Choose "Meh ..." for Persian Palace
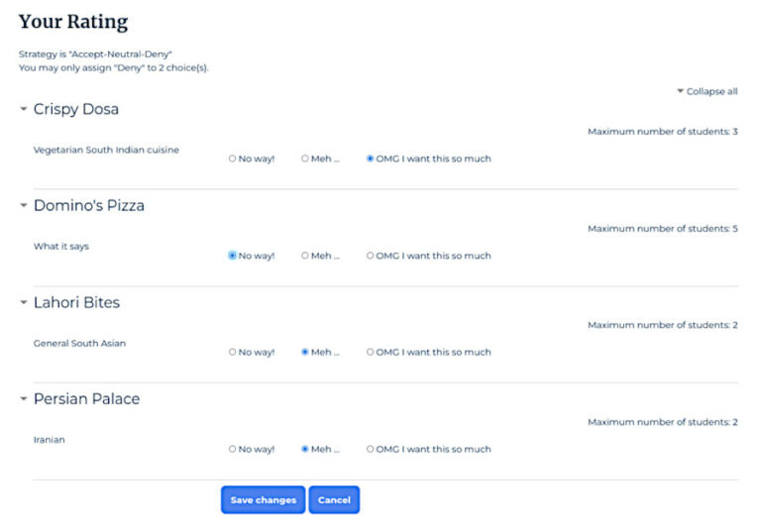This screenshot has height=532, width=761. pyautogui.click(x=305, y=449)
